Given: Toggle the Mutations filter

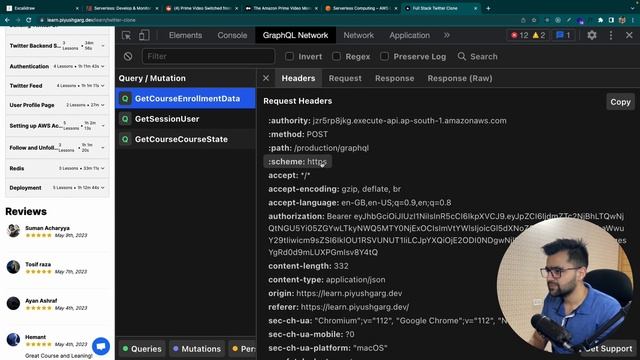Looking at the screenshot, I should click(197, 349).
